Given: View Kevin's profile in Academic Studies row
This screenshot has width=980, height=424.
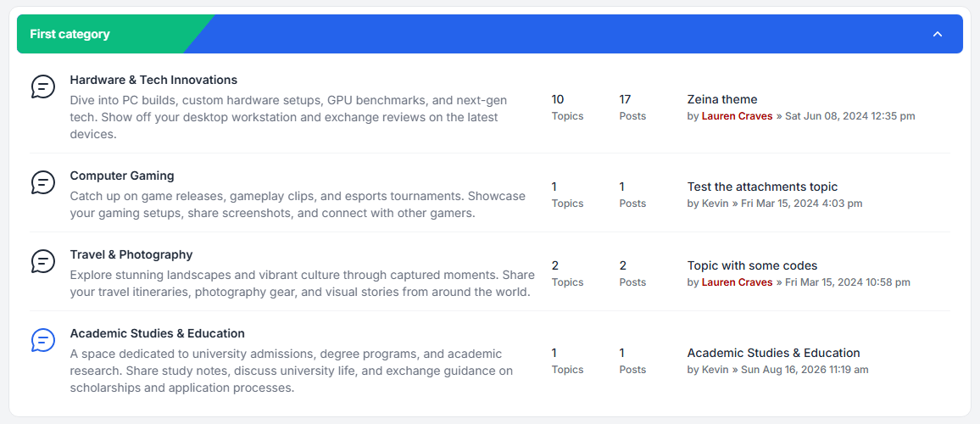Looking at the screenshot, I should pyautogui.click(x=715, y=370).
